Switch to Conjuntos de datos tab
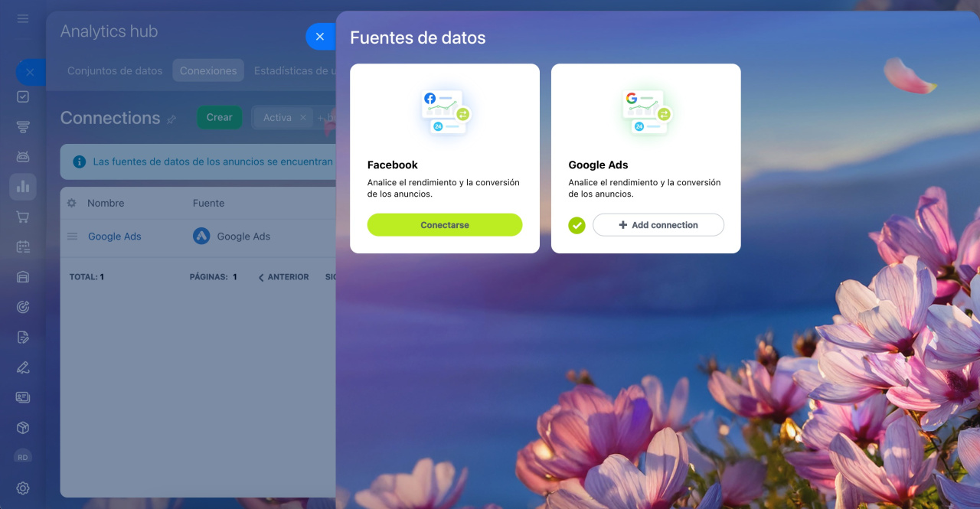Screen dimensions: 980x509 tap(115, 70)
